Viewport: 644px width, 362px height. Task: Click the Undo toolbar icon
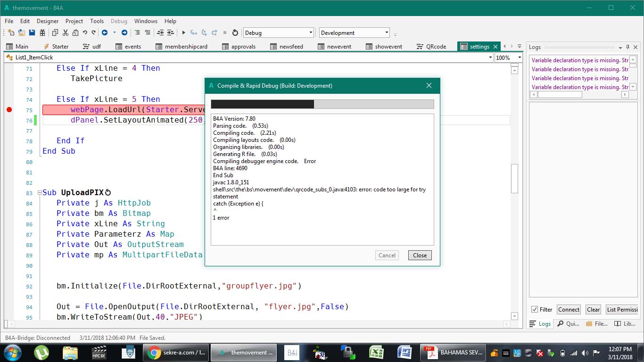(x=85, y=33)
